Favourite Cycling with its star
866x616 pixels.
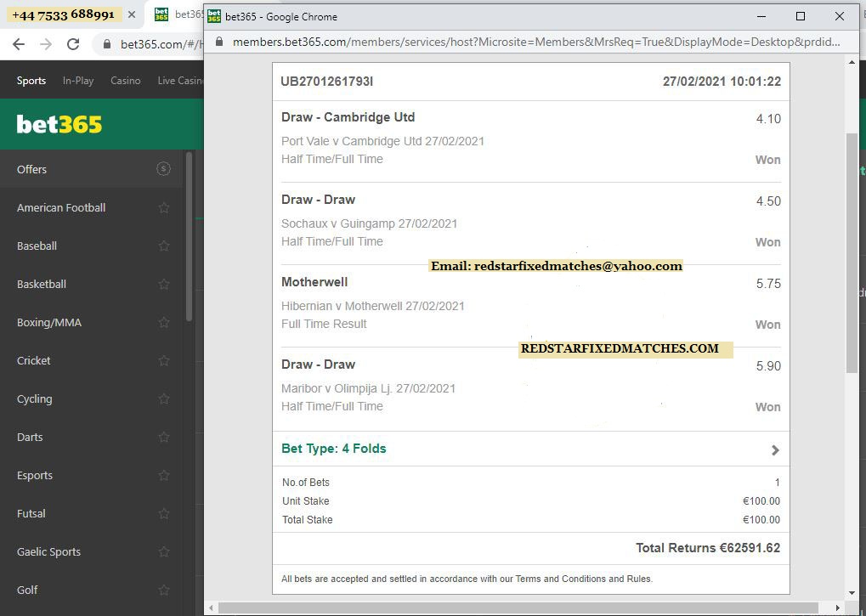(x=164, y=398)
